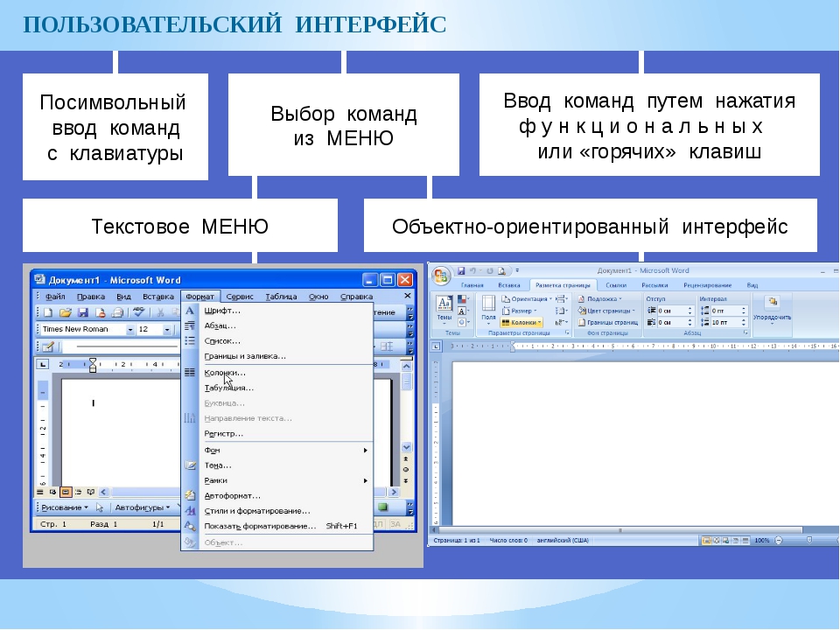840x630 pixels.
Task: Click Undo arrow in Word 2007 quick access toolbar
Action: (473, 271)
